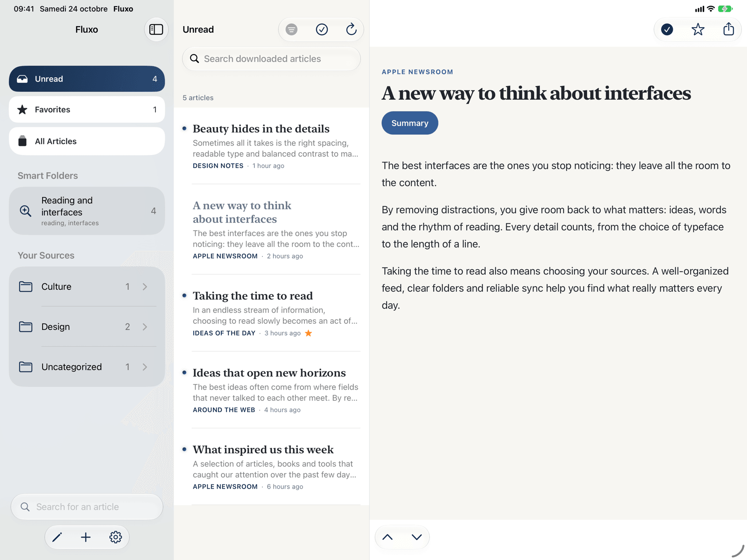This screenshot has width=747, height=560.
Task: Click the 'Search downloaded articles' field
Action: coord(271,59)
